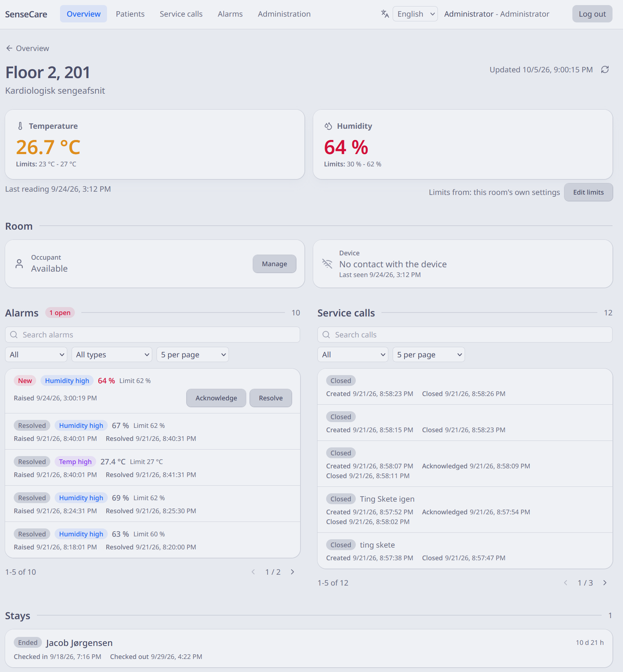The height and width of the screenshot is (672, 623).
Task: Open the All types alarm filter
Action: click(x=112, y=354)
